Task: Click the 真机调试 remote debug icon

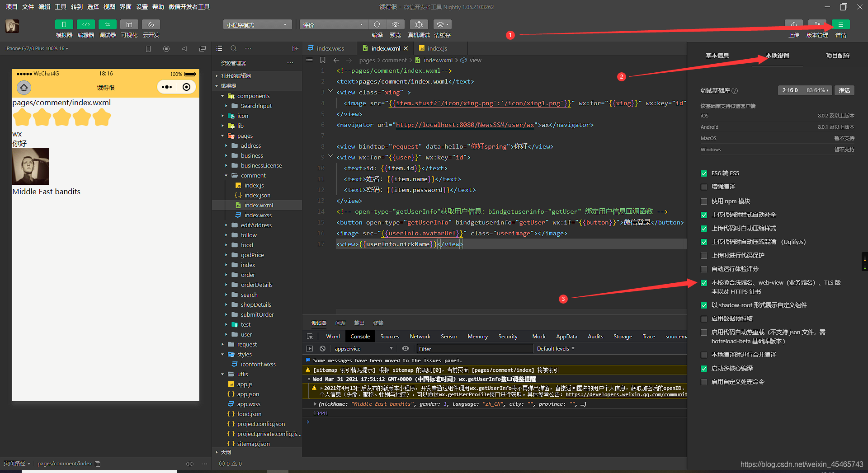Action: coord(419,24)
